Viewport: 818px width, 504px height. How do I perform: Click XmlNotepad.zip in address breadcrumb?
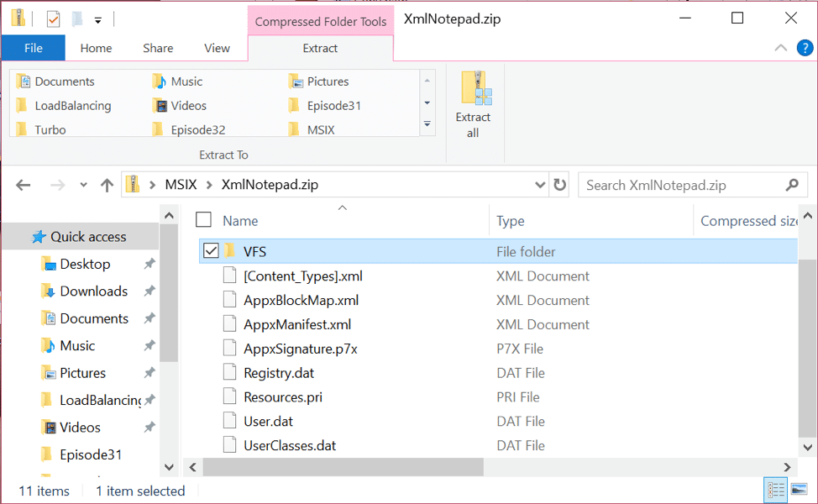[x=270, y=185]
